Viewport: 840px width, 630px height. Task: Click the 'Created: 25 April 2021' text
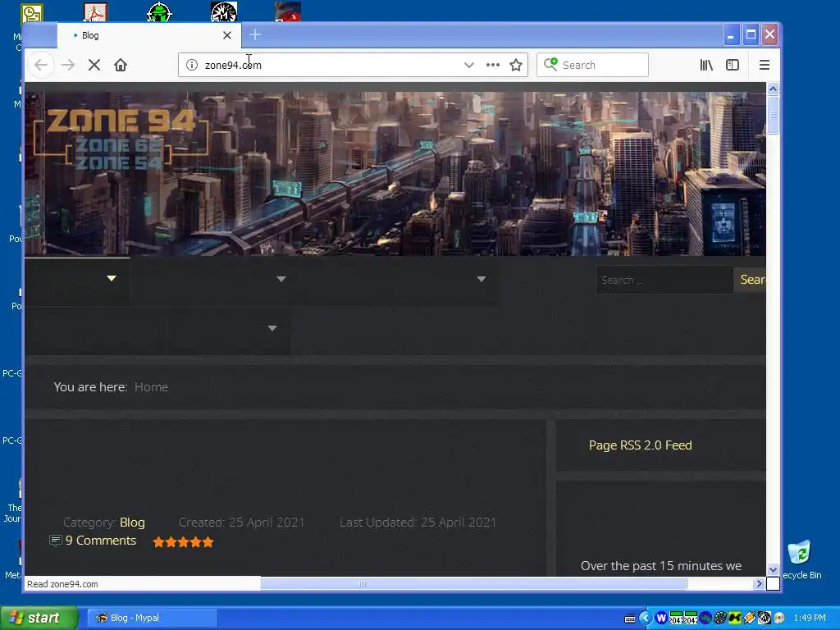coord(242,523)
